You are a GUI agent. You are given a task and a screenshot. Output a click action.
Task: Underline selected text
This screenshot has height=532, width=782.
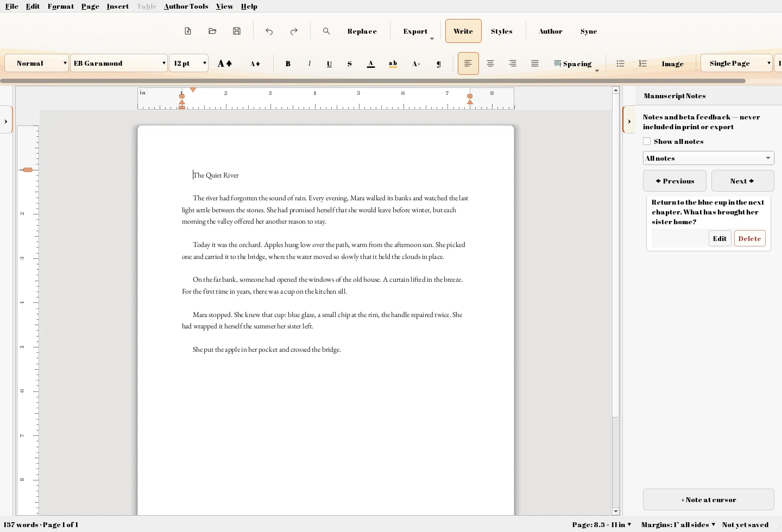click(329, 64)
